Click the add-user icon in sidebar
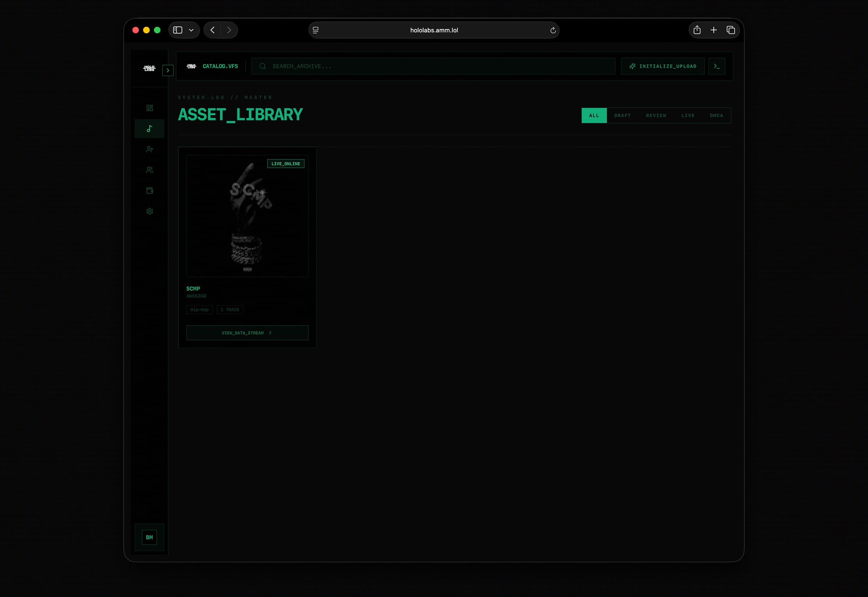The width and height of the screenshot is (868, 597). tap(149, 149)
